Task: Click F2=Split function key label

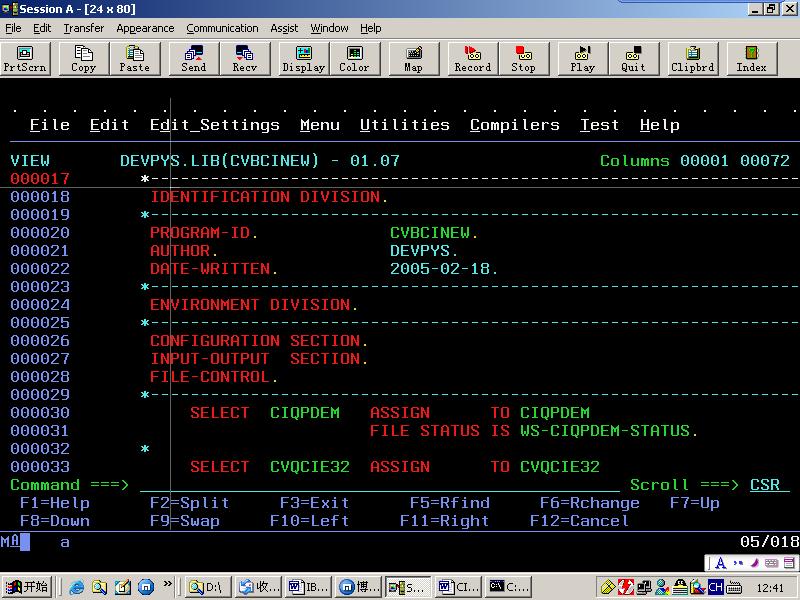Action: (x=189, y=503)
